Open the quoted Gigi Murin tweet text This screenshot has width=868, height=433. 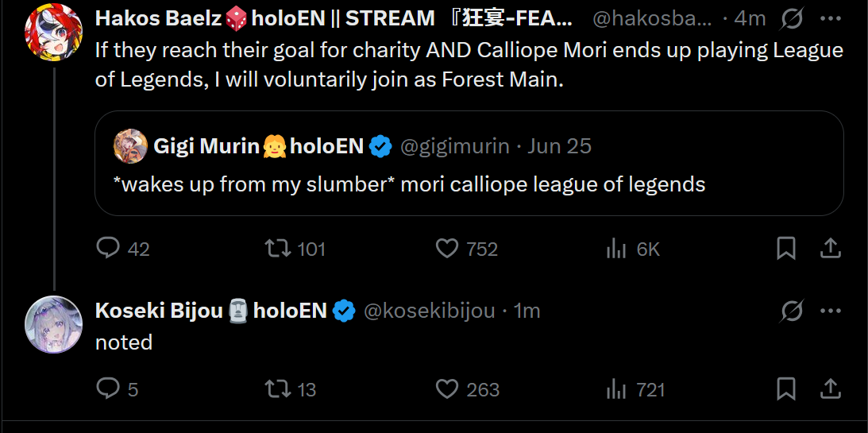point(410,184)
